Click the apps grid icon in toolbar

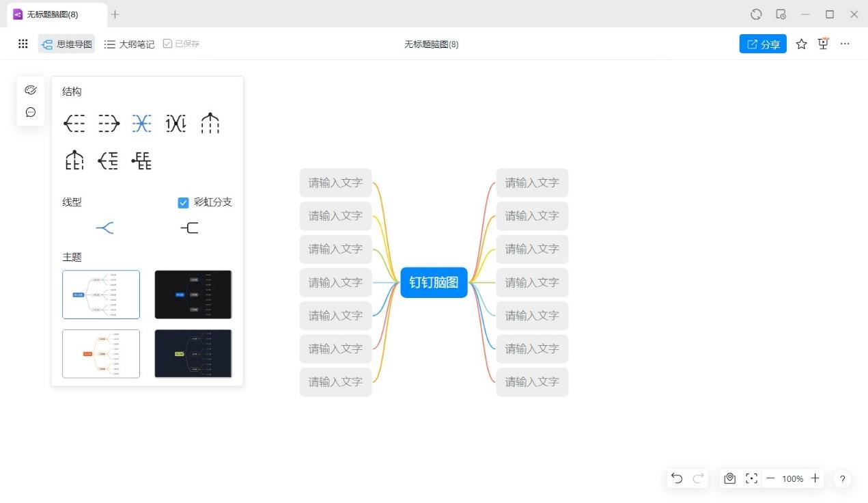coord(23,44)
